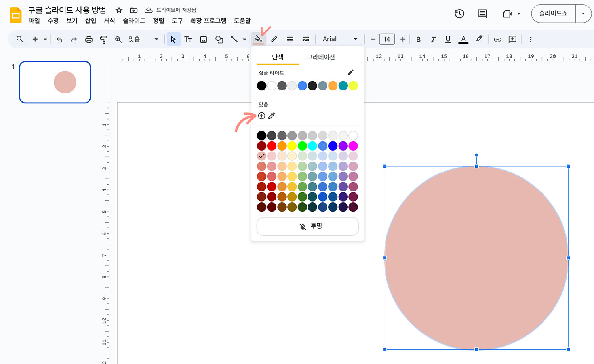
Task: Show all comments panel
Action: (x=482, y=13)
